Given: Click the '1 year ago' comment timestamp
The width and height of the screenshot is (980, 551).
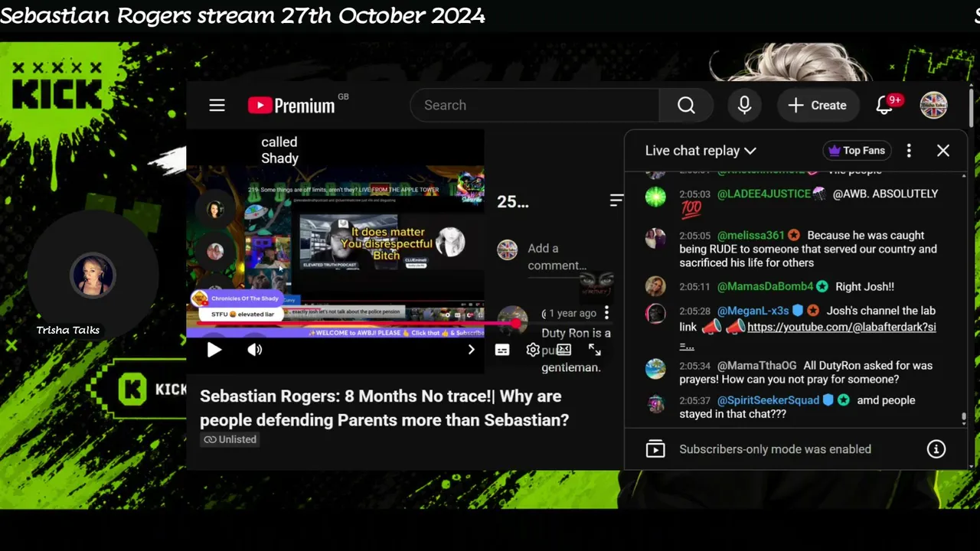Looking at the screenshot, I should tap(573, 313).
